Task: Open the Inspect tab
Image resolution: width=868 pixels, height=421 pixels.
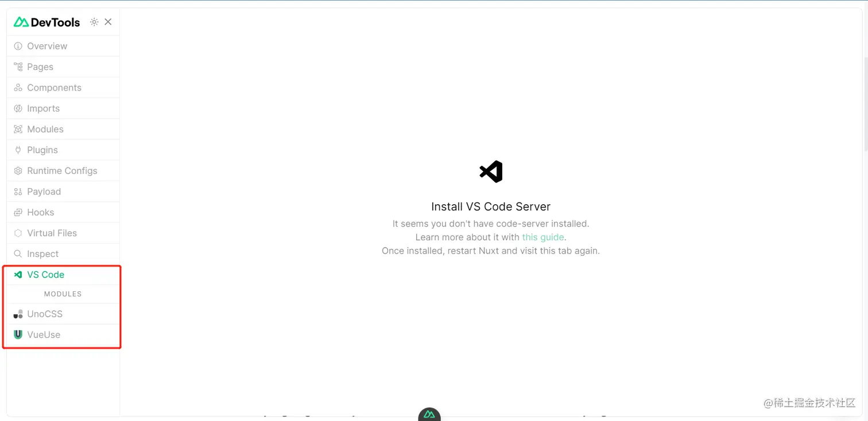Action: coord(63,254)
